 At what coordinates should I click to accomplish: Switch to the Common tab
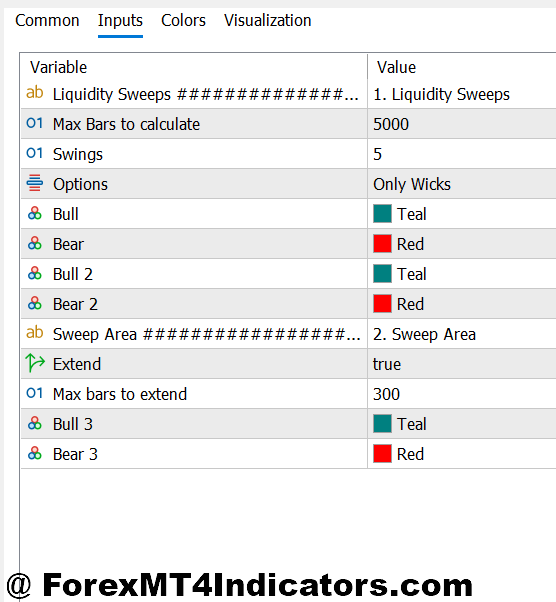pyautogui.click(x=47, y=20)
